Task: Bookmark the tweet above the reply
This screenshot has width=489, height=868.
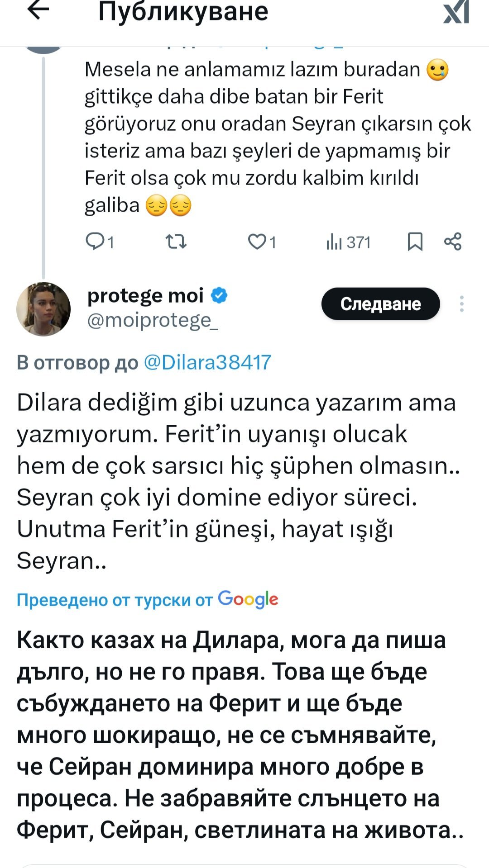Action: [415, 242]
